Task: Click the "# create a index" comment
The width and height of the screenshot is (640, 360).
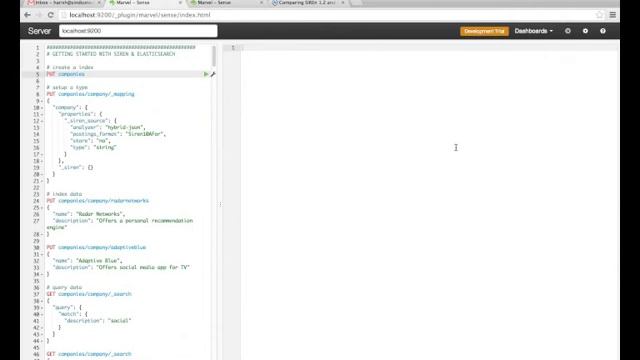Action: [x=70, y=67]
